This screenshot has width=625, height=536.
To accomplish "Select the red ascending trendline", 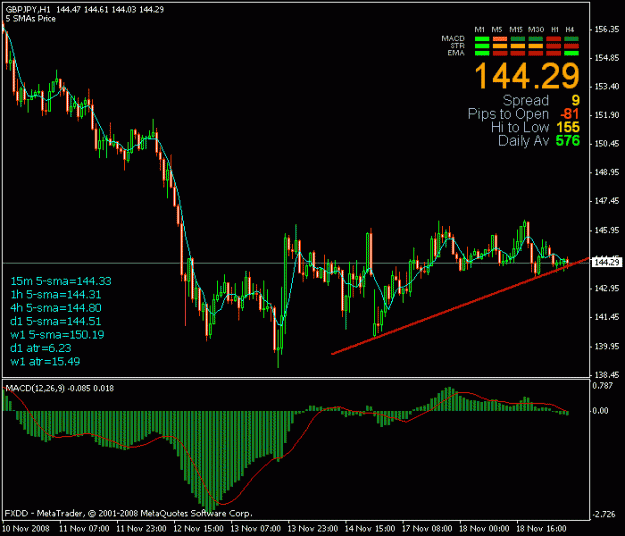I will click(458, 306).
